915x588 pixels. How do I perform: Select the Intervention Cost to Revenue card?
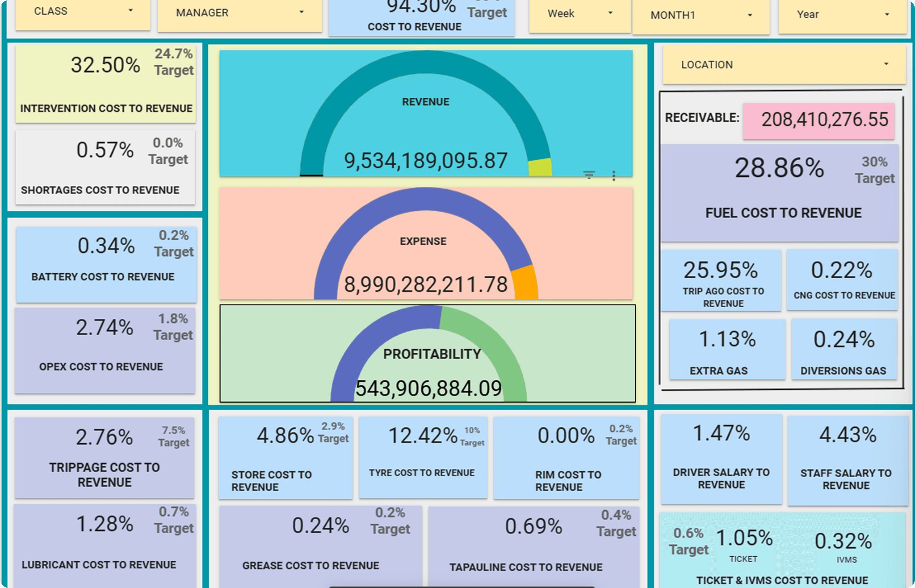click(106, 84)
